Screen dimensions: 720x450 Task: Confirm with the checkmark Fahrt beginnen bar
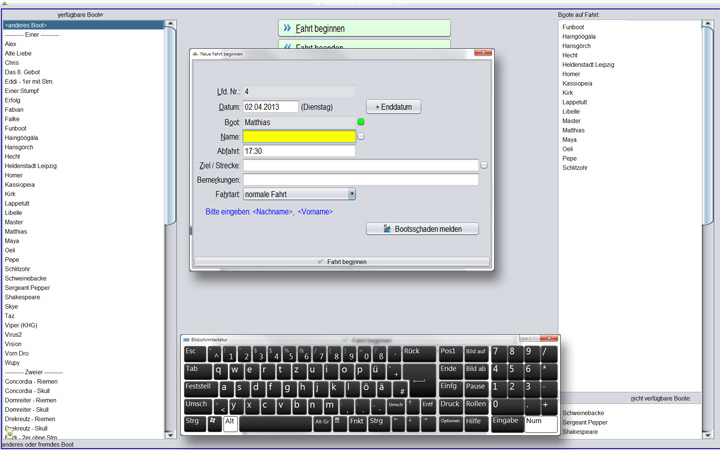[341, 262]
